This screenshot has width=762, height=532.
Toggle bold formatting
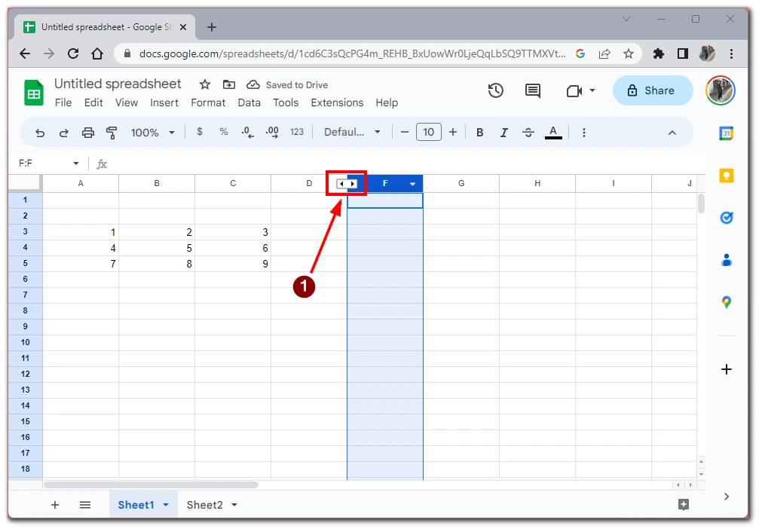[479, 132]
